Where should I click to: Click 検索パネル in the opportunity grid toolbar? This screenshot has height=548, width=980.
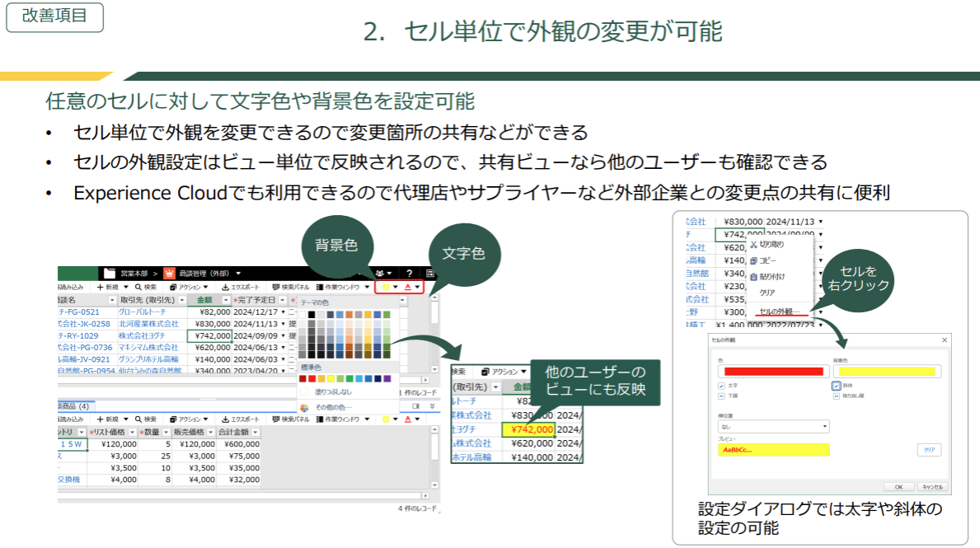pos(291,287)
